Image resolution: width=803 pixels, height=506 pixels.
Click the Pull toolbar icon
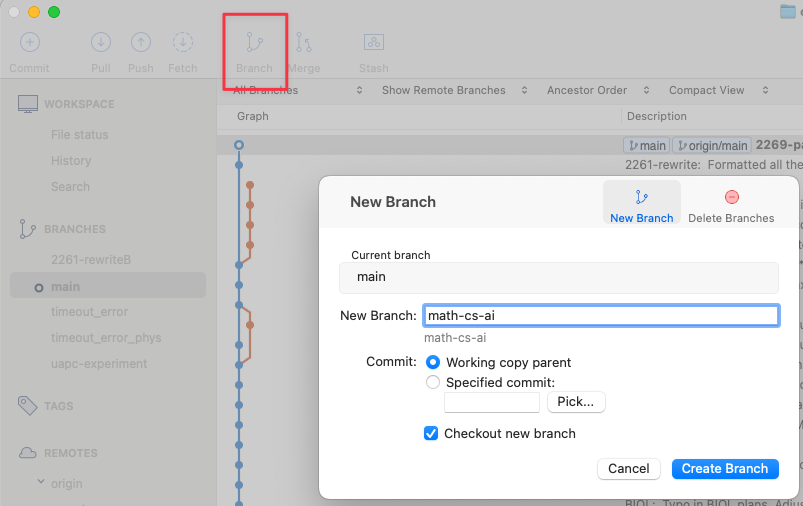coord(100,43)
